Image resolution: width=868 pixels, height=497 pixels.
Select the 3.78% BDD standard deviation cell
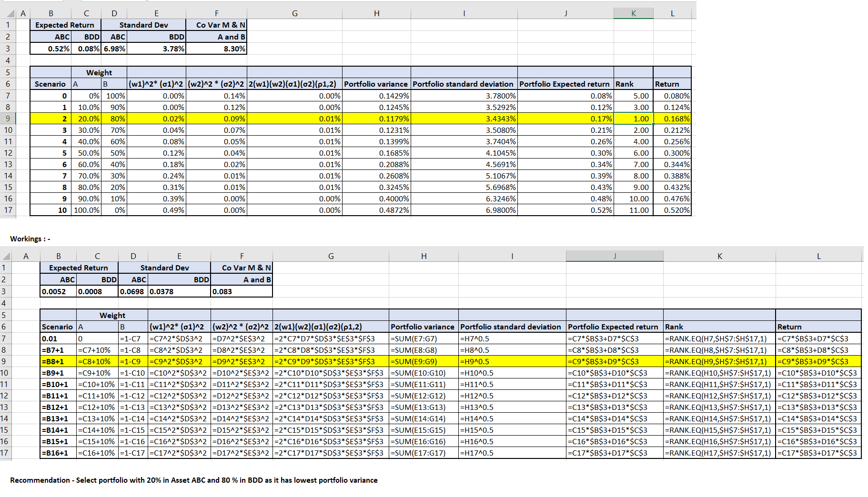click(156, 49)
